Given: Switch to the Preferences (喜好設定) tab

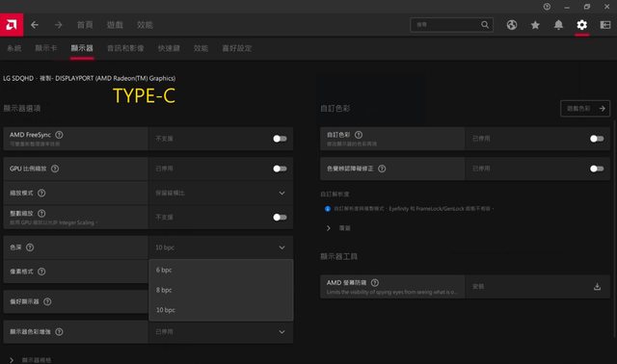Looking at the screenshot, I should pos(236,48).
